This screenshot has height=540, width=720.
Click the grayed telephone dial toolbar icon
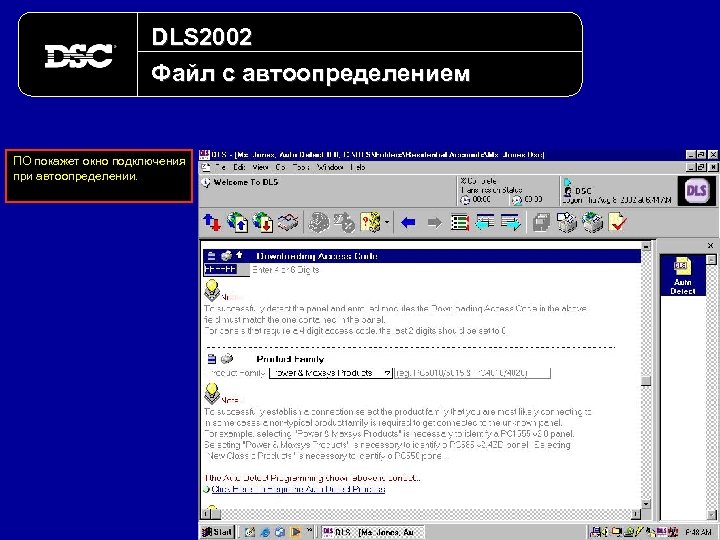coord(319,222)
